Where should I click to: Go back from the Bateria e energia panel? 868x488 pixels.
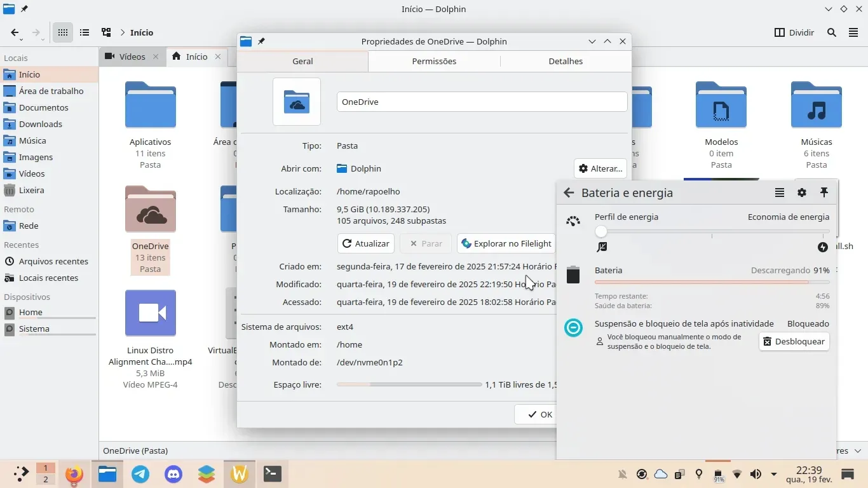click(569, 193)
